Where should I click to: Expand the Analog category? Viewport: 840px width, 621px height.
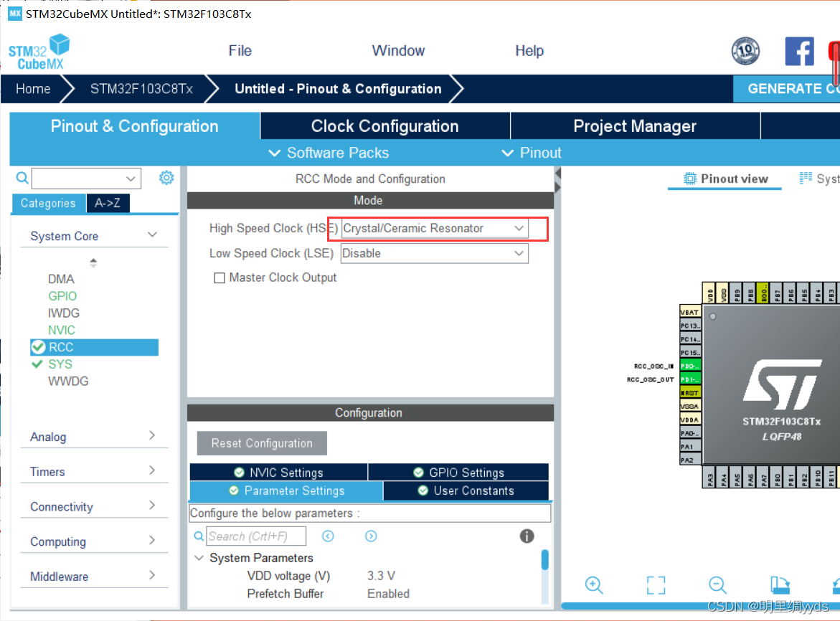153,435
